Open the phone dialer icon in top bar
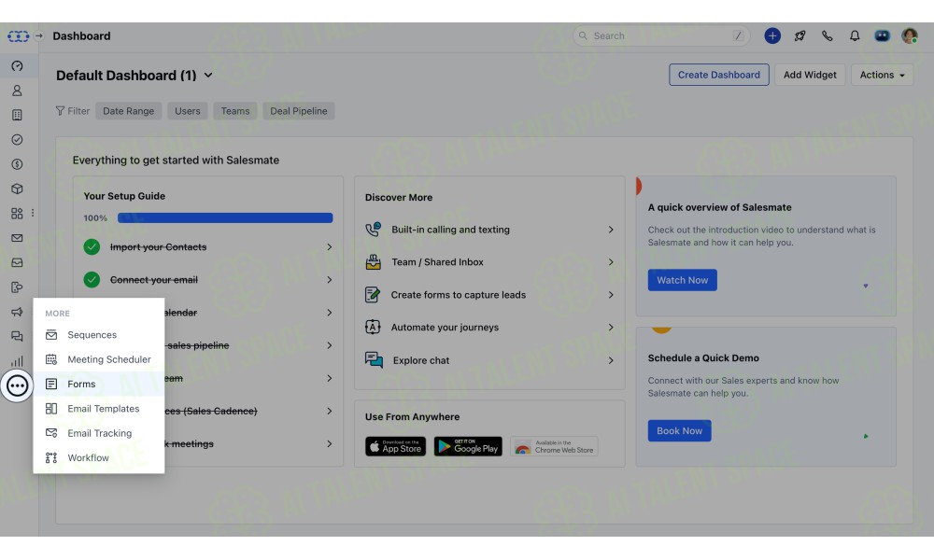This screenshot has width=934, height=560. point(827,35)
